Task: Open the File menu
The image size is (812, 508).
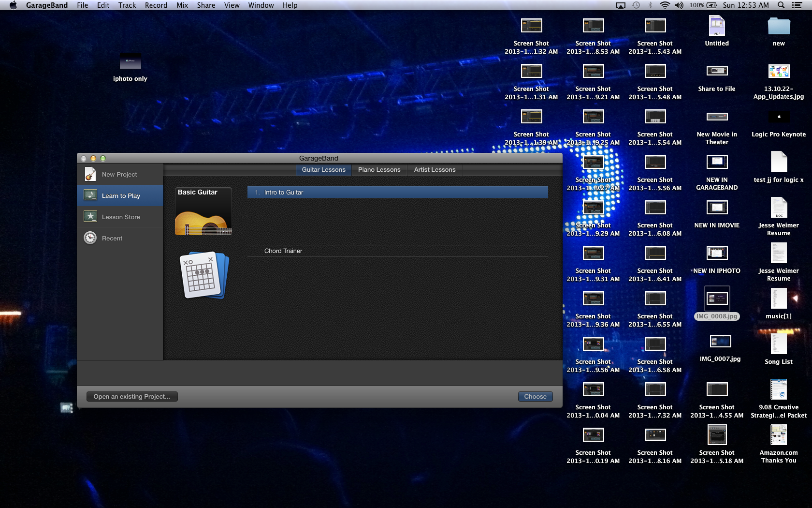Action: pyautogui.click(x=83, y=5)
